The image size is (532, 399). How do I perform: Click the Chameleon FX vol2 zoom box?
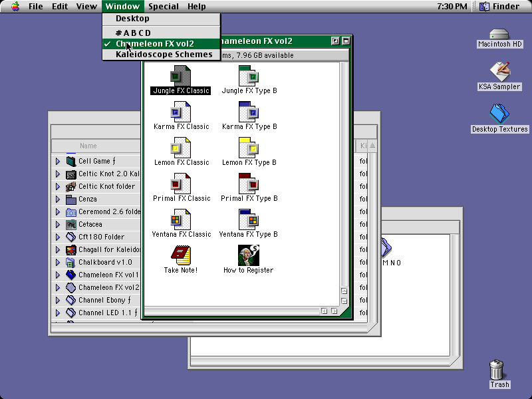(x=335, y=41)
